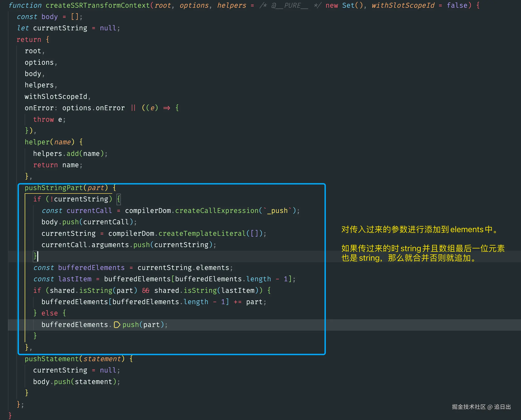521x420 pixels.
Task: Click the watermark text at the bottom right
Action: click(x=481, y=407)
